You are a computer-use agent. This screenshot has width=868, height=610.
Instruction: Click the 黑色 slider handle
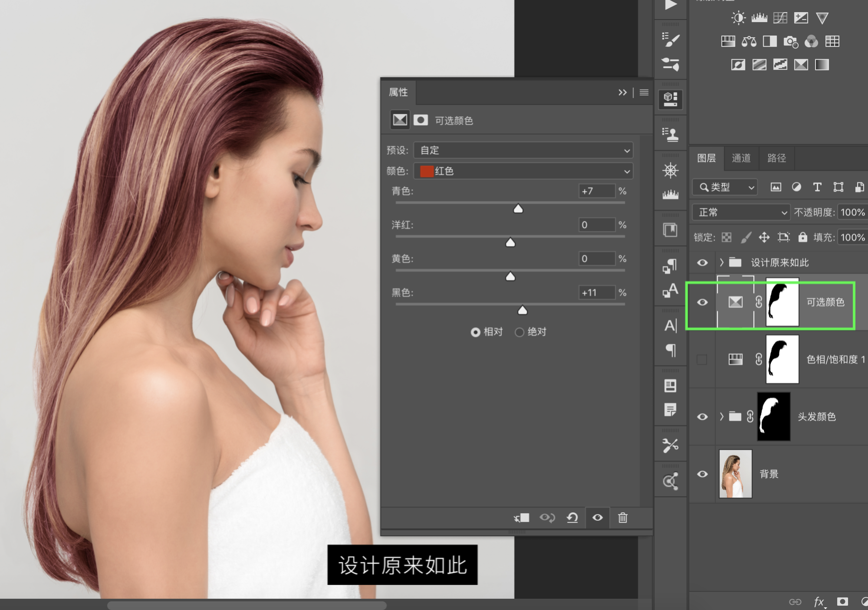point(523,310)
